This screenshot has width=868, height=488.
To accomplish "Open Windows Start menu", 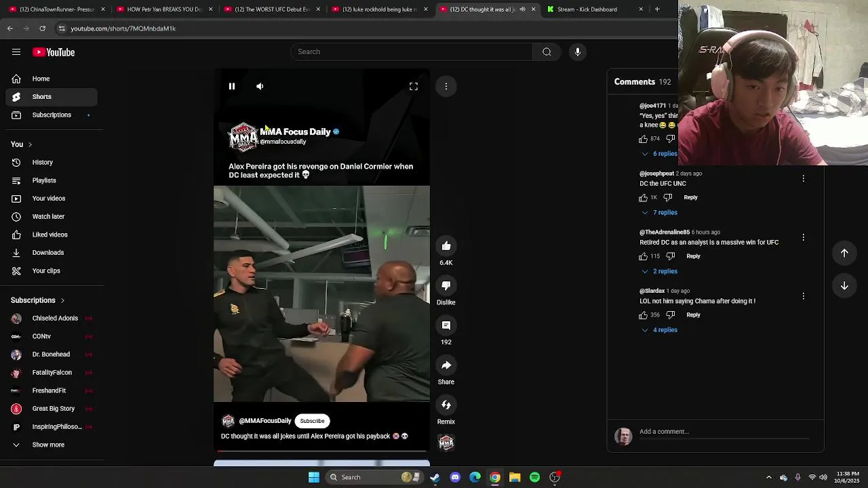I will (314, 477).
